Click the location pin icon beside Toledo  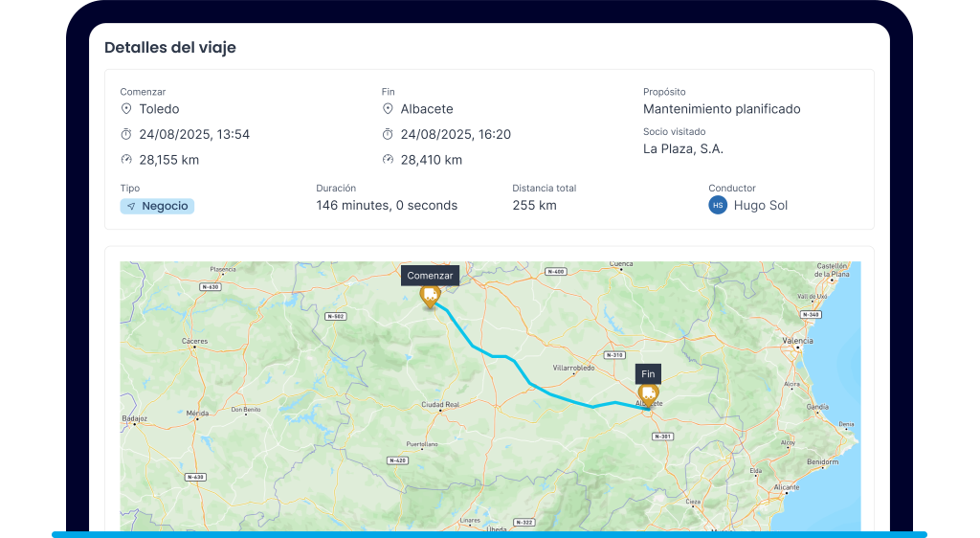coord(126,109)
